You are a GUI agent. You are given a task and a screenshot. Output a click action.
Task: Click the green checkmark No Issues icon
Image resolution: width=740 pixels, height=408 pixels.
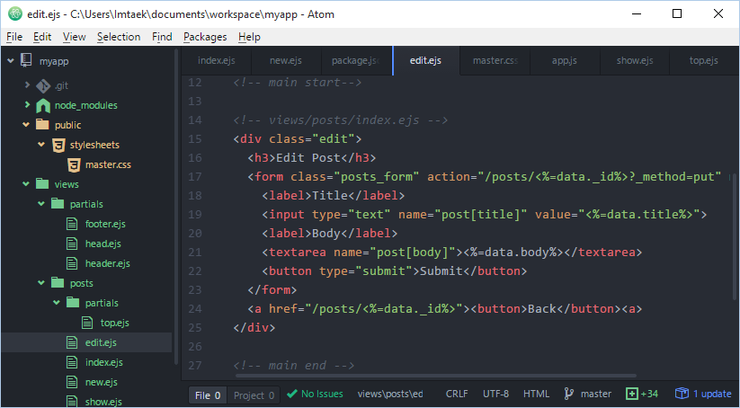[x=292, y=394]
